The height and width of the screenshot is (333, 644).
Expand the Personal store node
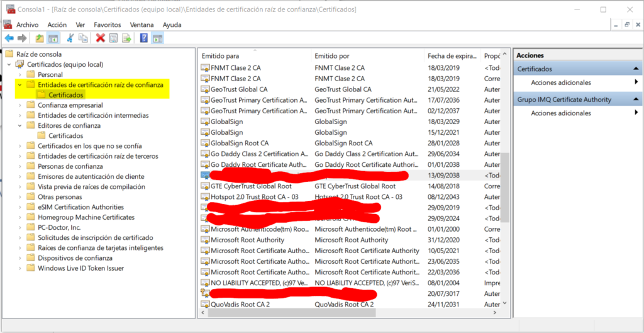[19, 75]
